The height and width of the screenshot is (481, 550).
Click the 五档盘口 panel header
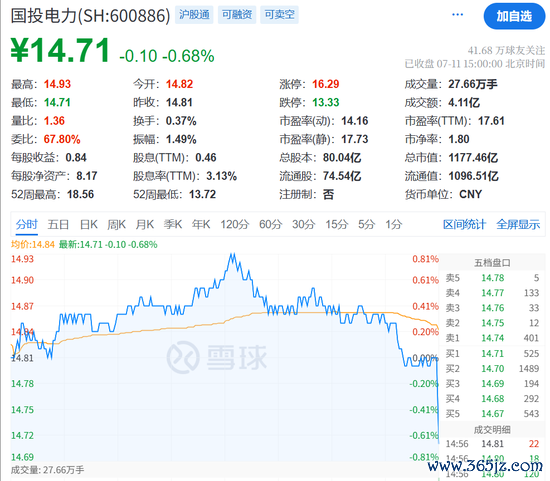[x=492, y=263]
